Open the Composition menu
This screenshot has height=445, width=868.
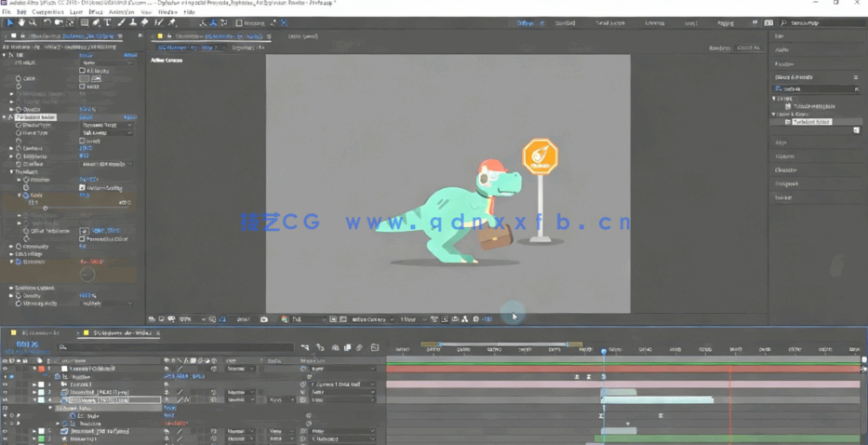click(x=47, y=12)
